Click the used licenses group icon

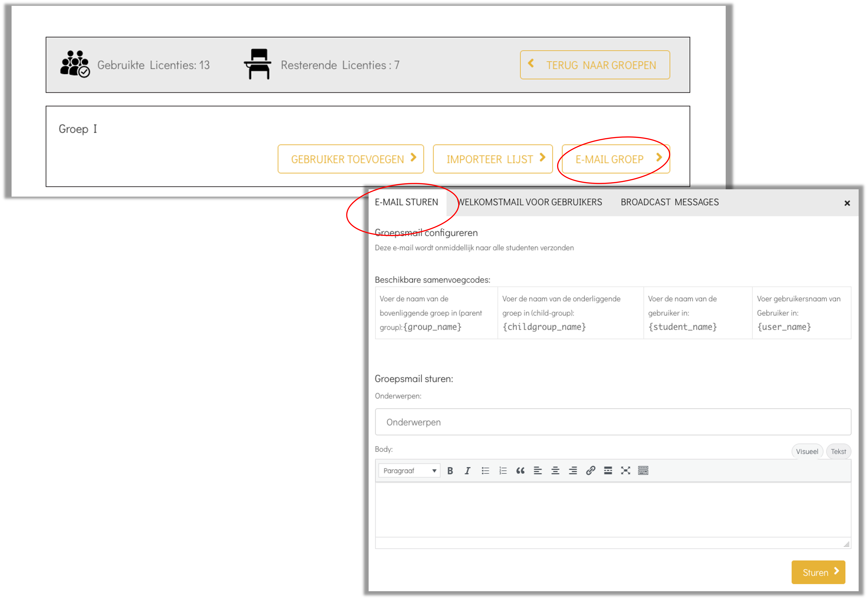coord(75,64)
